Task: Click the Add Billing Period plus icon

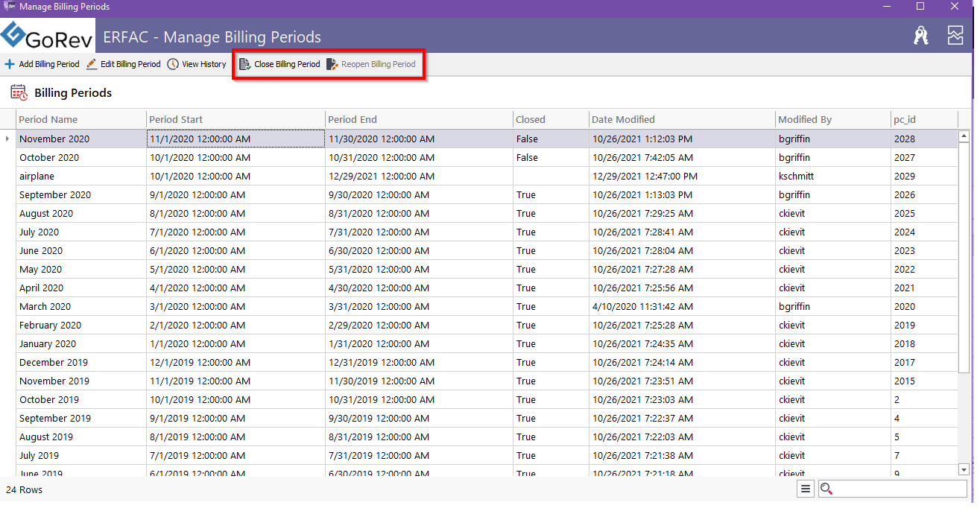Action: click(10, 64)
